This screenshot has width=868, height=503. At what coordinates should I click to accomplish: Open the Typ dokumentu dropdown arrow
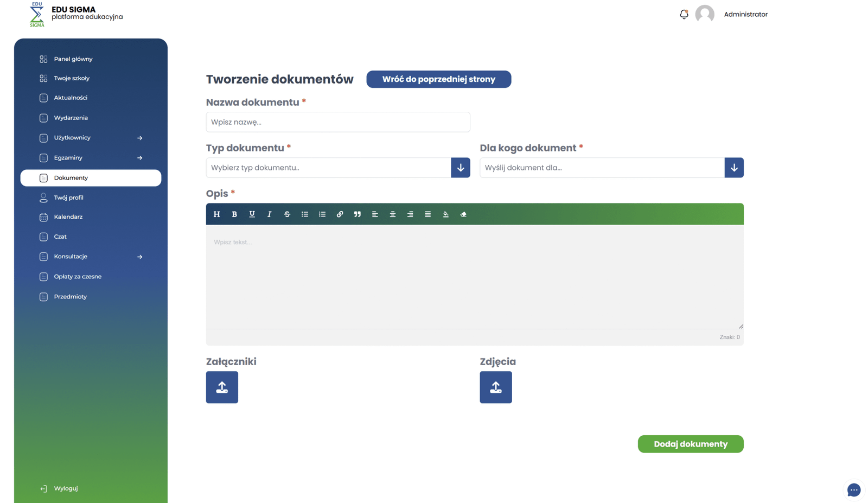coord(460,168)
